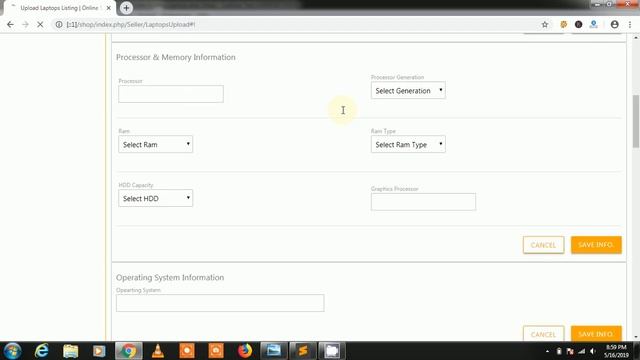640x360 pixels.
Task: Open the Windows Start menu
Action: coord(12,351)
